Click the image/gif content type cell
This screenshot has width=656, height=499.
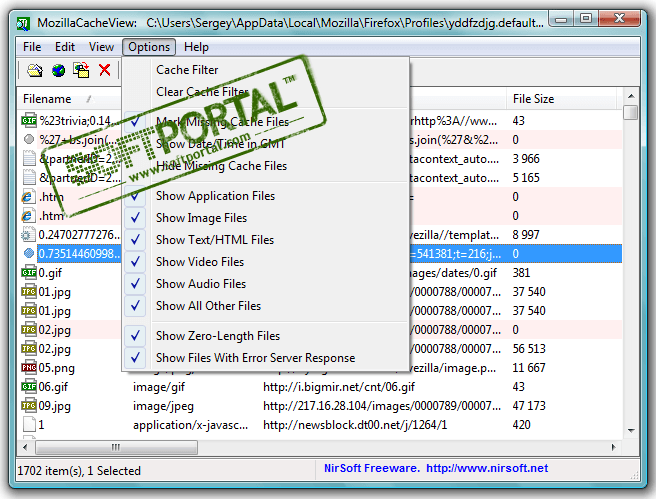coord(159,387)
